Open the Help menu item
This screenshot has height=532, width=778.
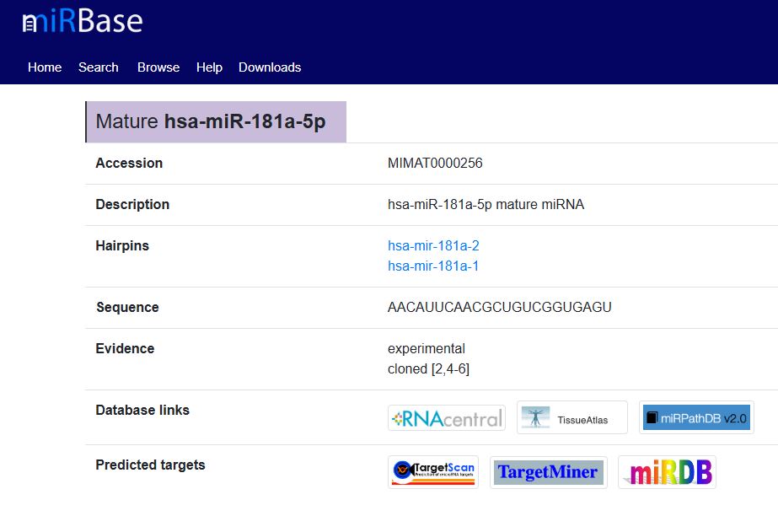209,67
